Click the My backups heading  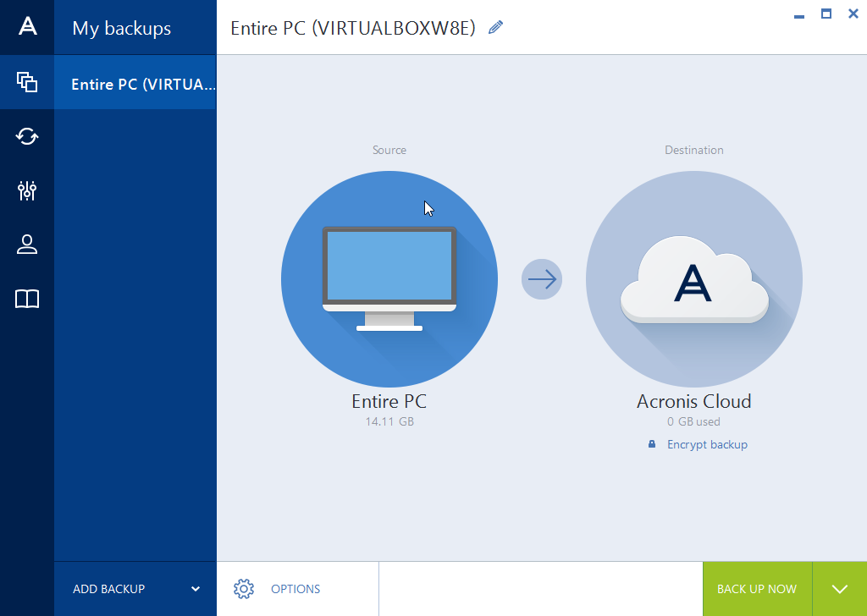[121, 27]
